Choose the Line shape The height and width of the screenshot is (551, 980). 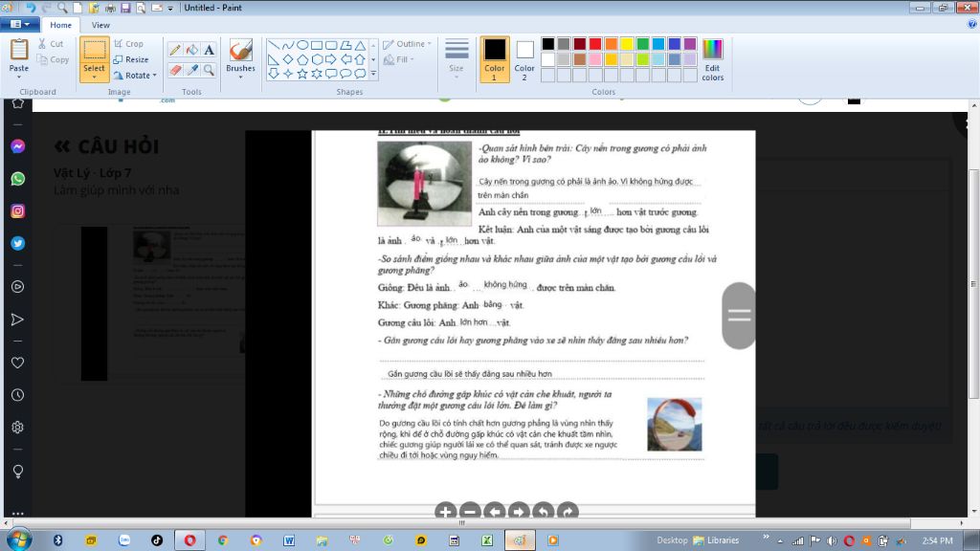(x=274, y=45)
